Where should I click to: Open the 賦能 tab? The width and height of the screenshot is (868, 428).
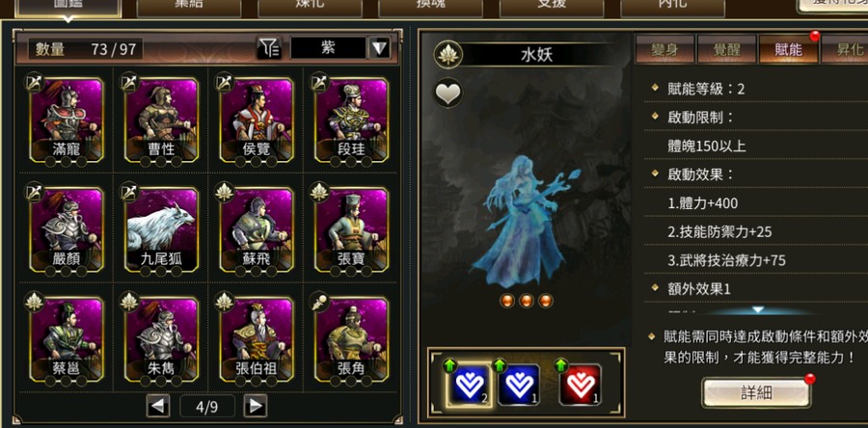[788, 50]
